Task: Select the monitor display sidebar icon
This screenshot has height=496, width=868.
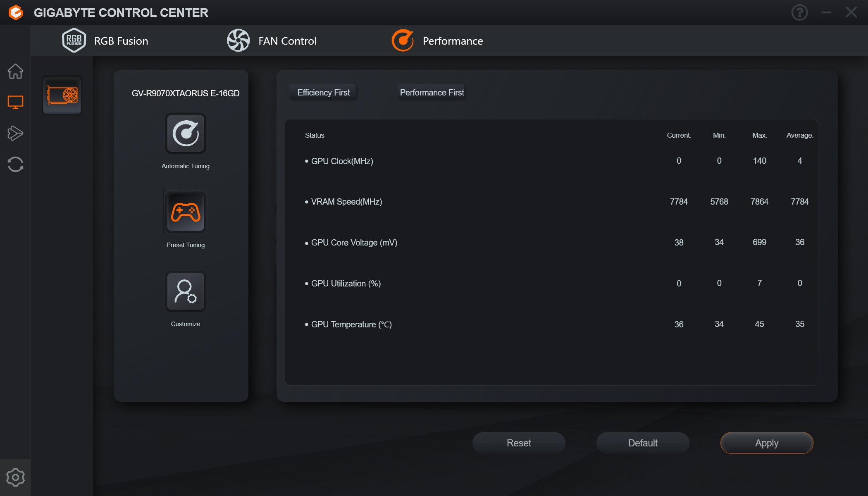Action: click(x=15, y=102)
